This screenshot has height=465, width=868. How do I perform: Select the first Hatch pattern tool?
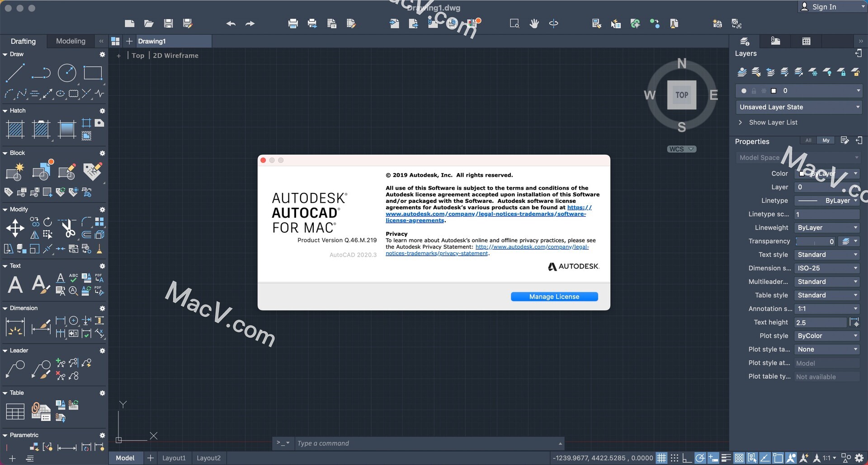(15, 130)
